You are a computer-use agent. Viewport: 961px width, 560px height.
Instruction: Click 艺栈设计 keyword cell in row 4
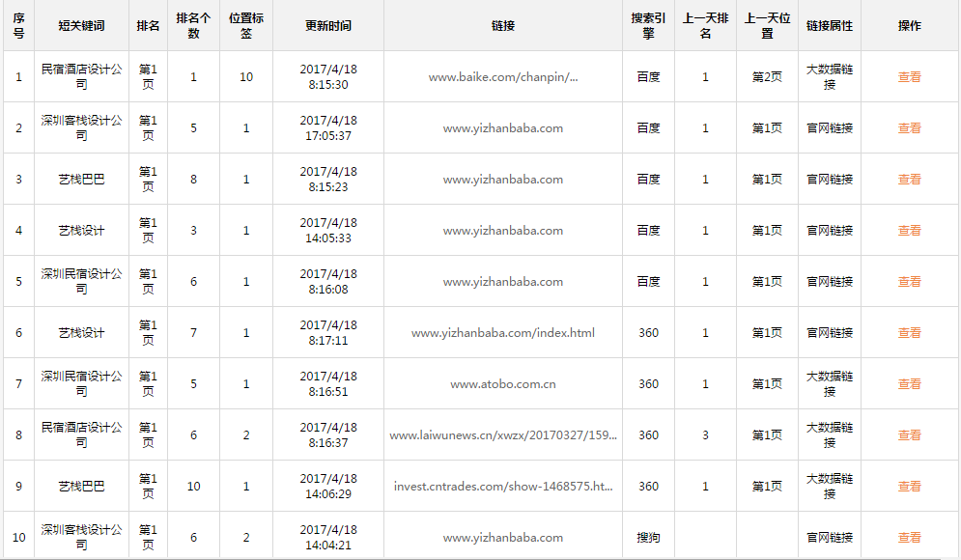pyautogui.click(x=81, y=231)
